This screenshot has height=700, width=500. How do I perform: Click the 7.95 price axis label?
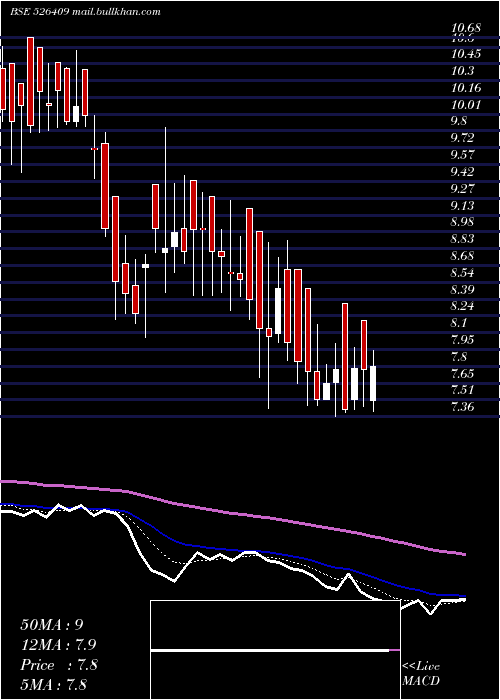tap(462, 340)
